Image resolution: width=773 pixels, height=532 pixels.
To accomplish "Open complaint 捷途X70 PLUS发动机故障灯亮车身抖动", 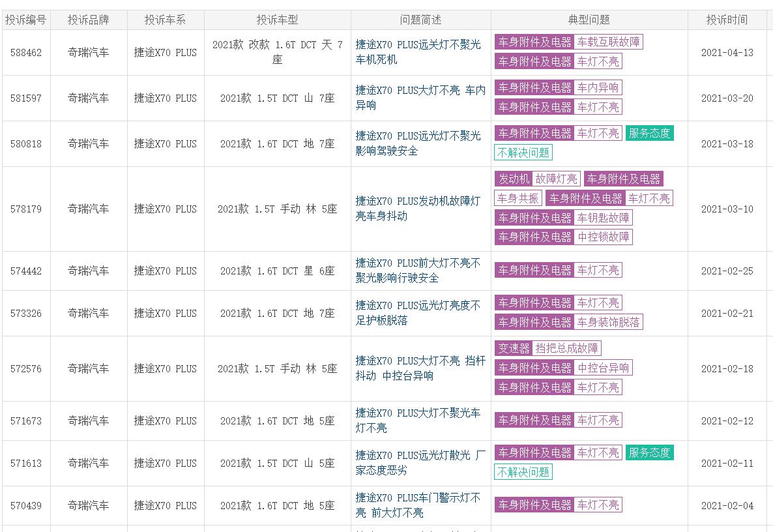I will [418, 209].
